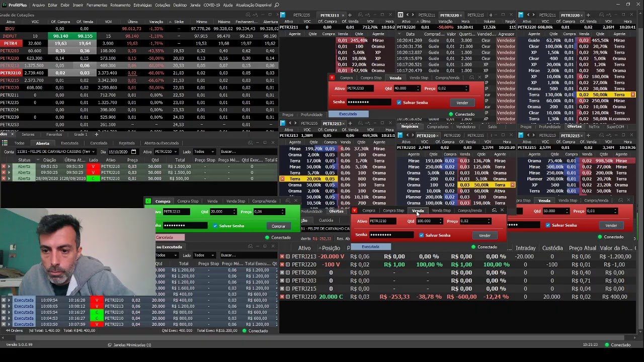Check the box on PETRJ200 position row
Image resolution: width=644 pixels, height=362 pixels.
(x=288, y=273)
